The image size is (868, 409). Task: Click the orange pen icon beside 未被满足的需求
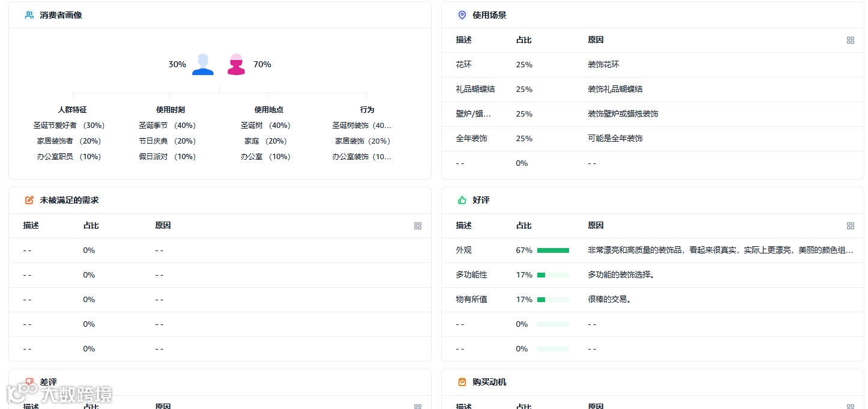pos(29,200)
